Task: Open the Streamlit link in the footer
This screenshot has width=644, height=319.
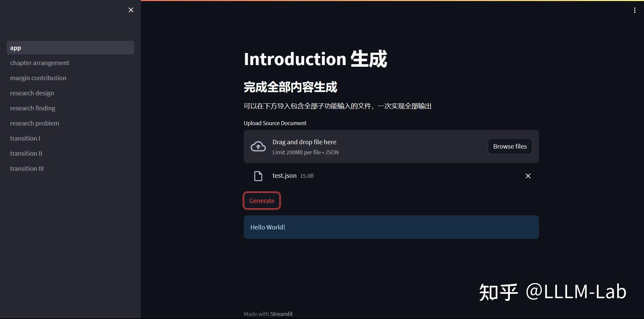Action: (x=281, y=314)
